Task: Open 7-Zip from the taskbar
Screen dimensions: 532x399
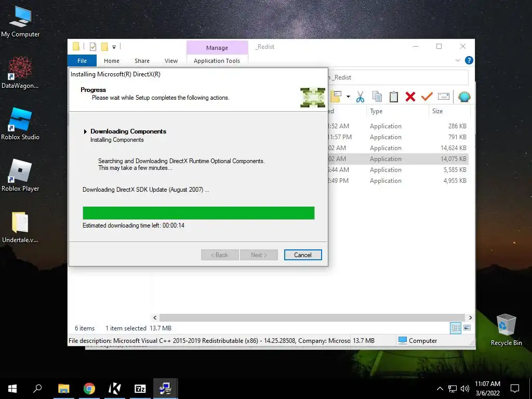Action: tap(140, 388)
